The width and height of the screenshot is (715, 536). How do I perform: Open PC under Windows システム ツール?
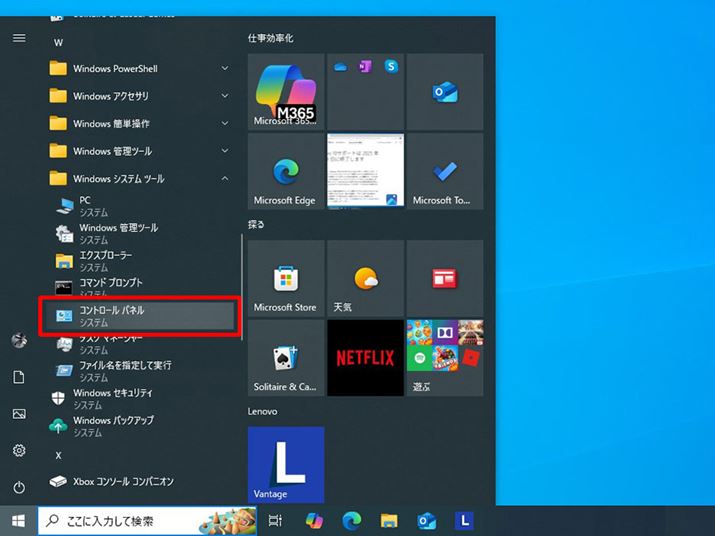[x=141, y=206]
